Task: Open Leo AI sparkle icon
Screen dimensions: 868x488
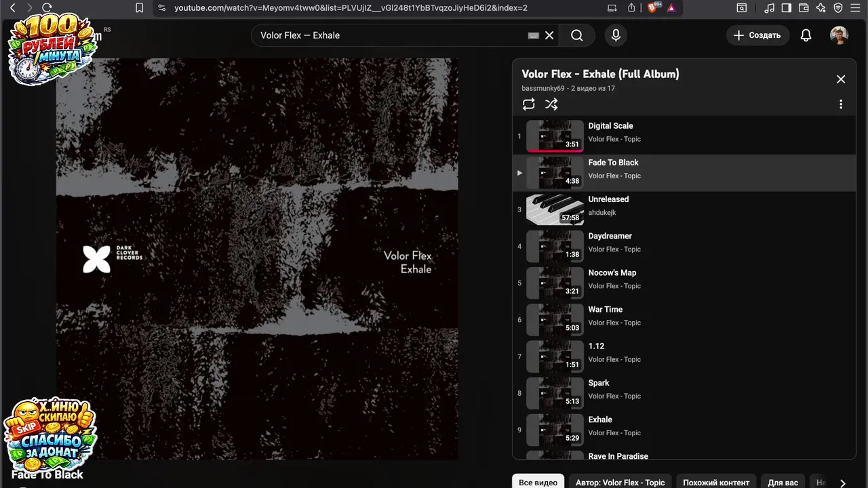Action: [x=821, y=7]
